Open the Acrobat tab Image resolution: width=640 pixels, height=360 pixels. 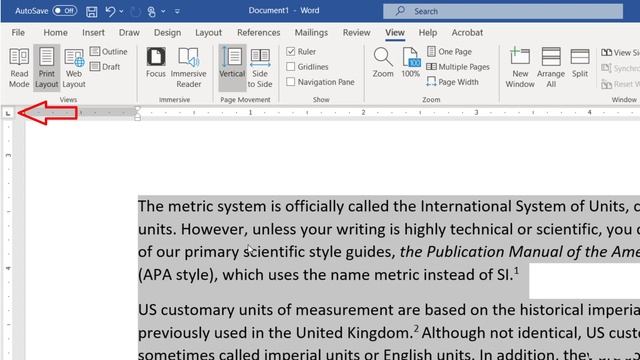[467, 32]
